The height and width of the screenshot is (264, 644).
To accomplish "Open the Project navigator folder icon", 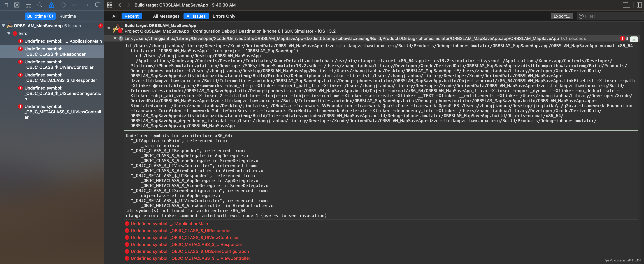I will (x=5, y=5).
